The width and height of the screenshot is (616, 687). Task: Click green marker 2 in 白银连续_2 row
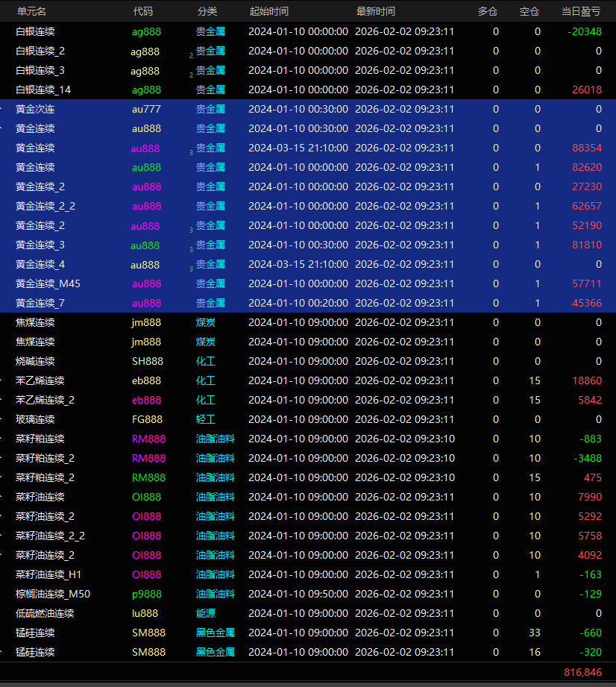(x=191, y=55)
